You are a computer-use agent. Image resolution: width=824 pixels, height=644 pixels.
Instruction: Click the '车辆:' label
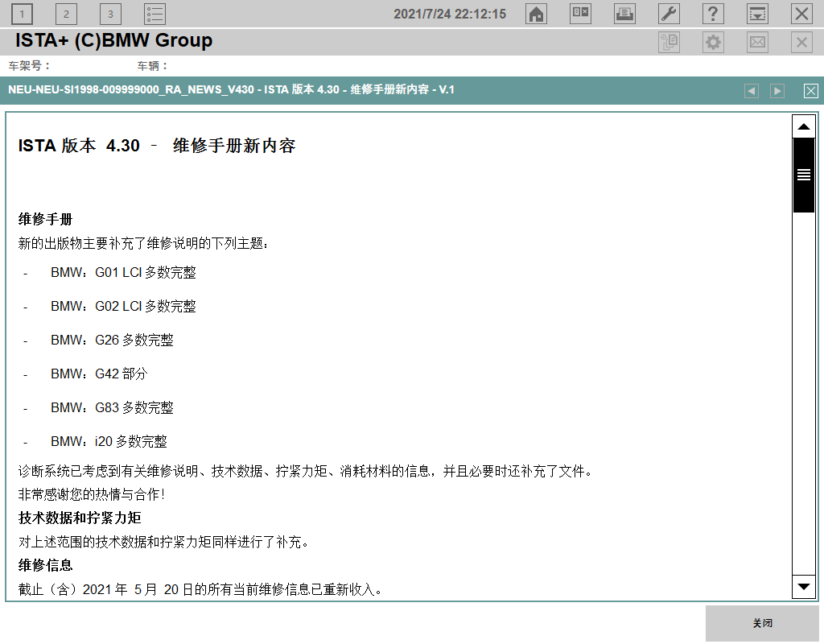152,66
